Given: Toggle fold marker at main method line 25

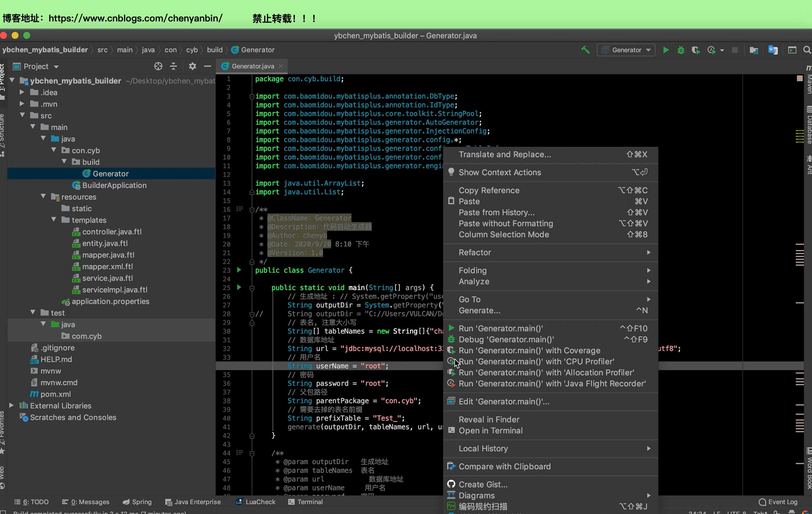Looking at the screenshot, I should click(x=251, y=288).
